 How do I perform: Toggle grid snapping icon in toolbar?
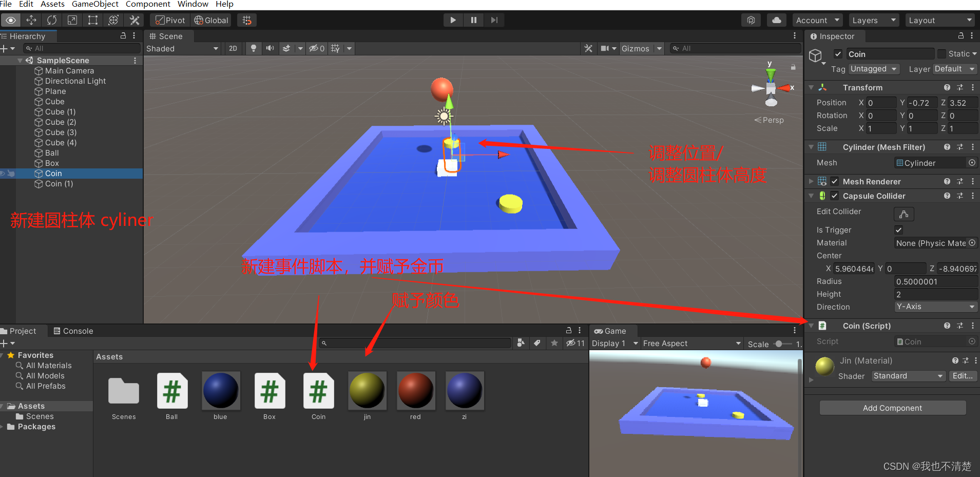coord(247,20)
